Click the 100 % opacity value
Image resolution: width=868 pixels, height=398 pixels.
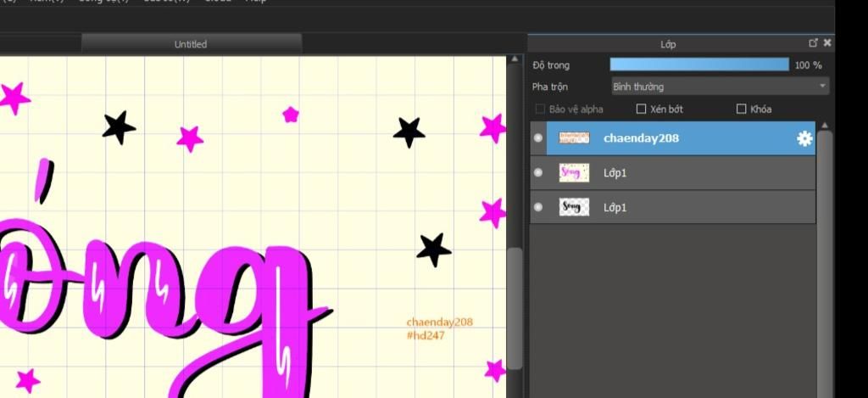[x=808, y=65]
